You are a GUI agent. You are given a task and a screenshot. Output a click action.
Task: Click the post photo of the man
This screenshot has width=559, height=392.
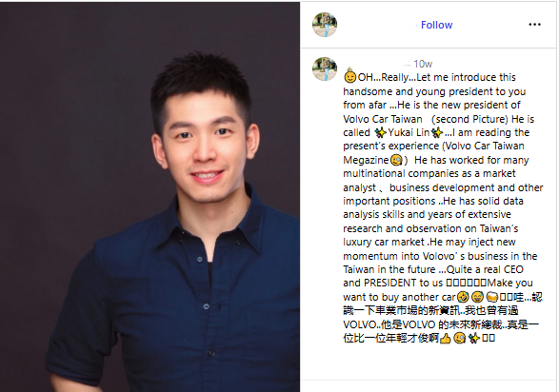coord(150,197)
